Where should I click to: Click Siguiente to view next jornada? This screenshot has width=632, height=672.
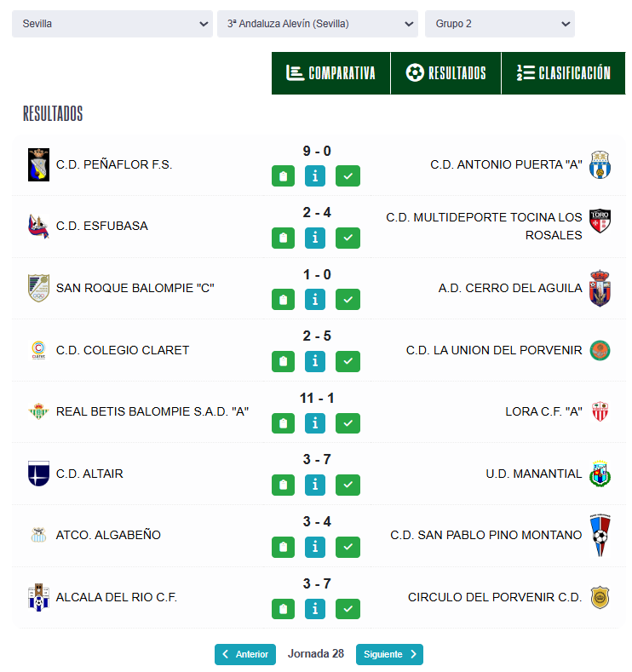point(389,654)
